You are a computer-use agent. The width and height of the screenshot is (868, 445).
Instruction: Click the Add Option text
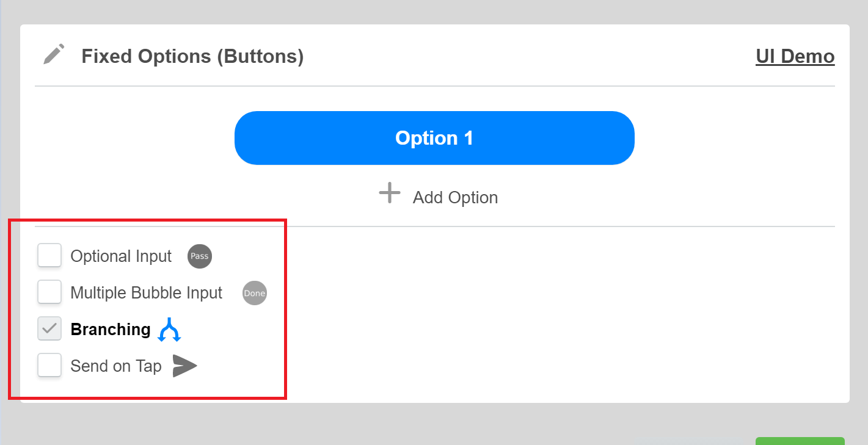click(x=455, y=198)
